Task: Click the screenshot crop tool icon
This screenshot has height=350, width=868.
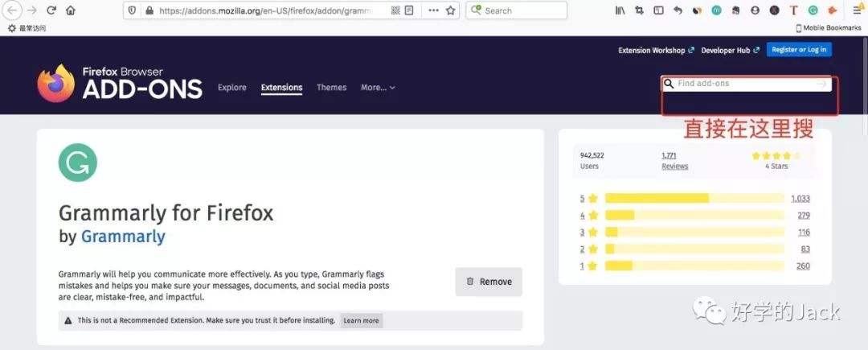Action: (639, 10)
